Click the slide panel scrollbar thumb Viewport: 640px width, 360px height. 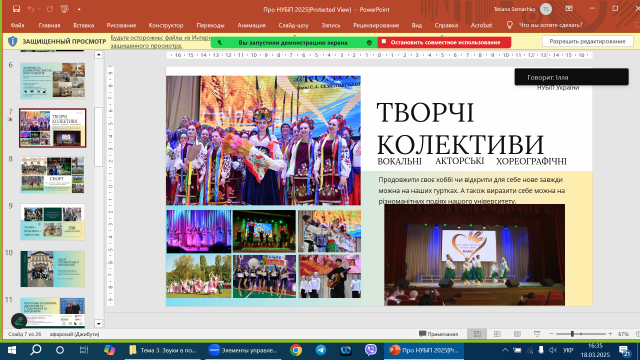point(98,137)
